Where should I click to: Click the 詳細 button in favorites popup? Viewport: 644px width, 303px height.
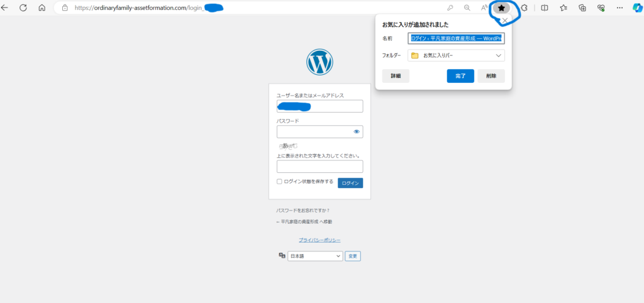tap(396, 76)
